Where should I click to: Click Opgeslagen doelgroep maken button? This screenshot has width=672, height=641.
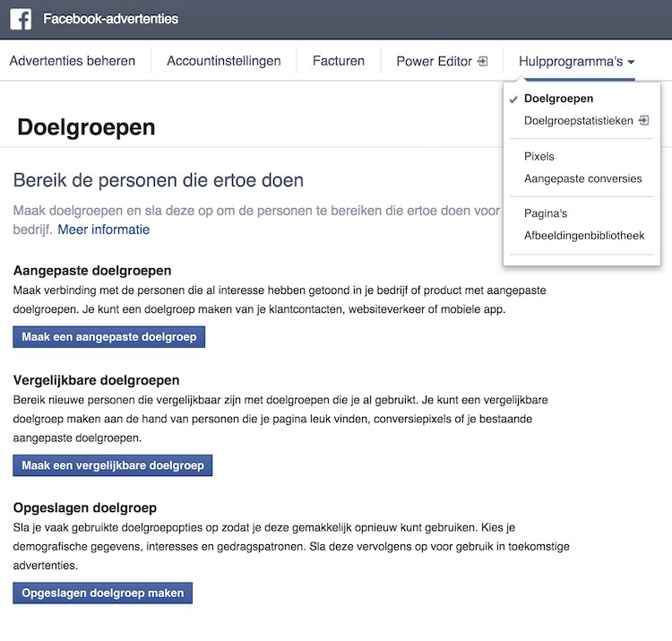pos(103,593)
